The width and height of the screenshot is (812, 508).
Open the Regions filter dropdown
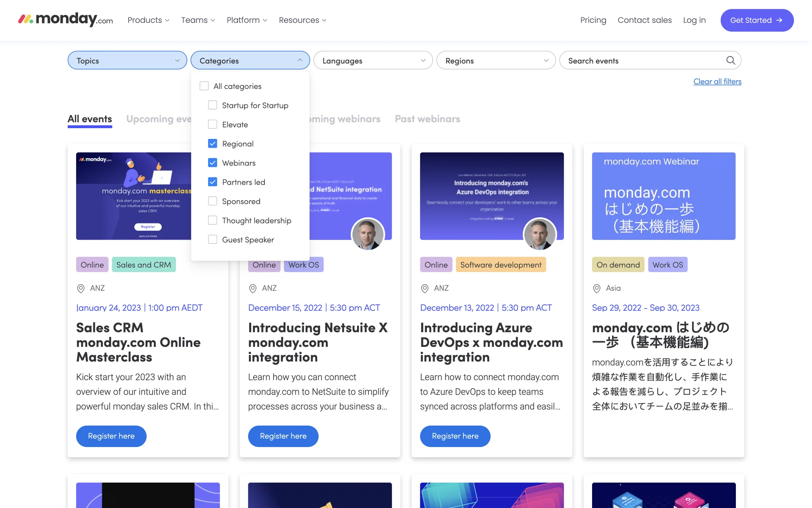(496, 61)
